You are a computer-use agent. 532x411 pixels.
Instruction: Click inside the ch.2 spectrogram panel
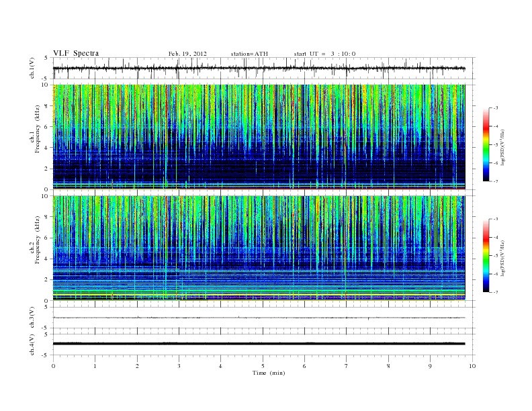259,248
